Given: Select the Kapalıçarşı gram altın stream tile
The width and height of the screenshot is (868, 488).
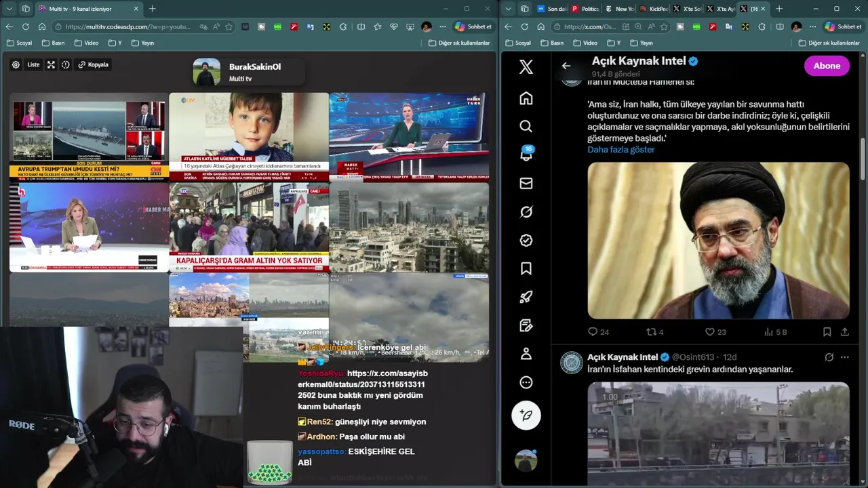Looking at the screenshot, I should [x=249, y=227].
